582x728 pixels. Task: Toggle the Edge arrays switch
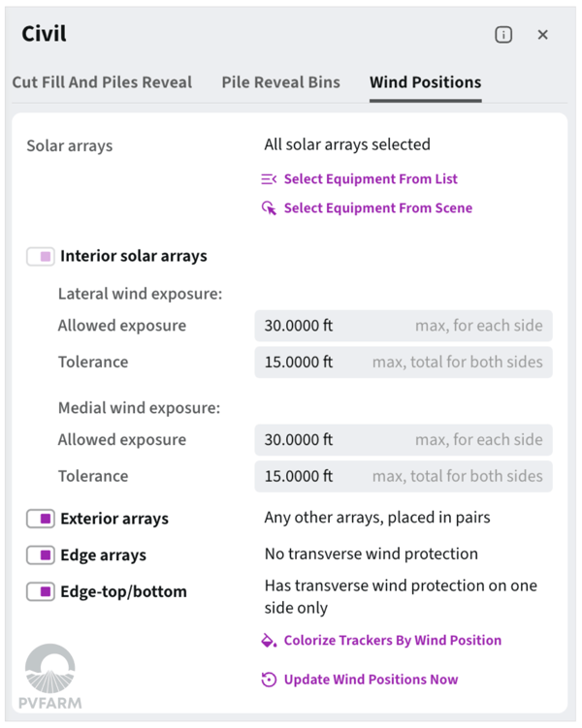click(x=41, y=555)
